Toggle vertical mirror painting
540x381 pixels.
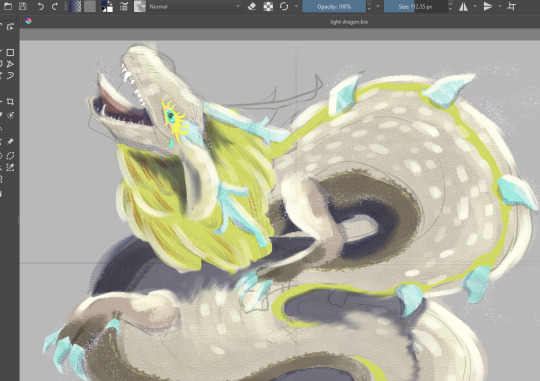pyautogui.click(x=488, y=6)
